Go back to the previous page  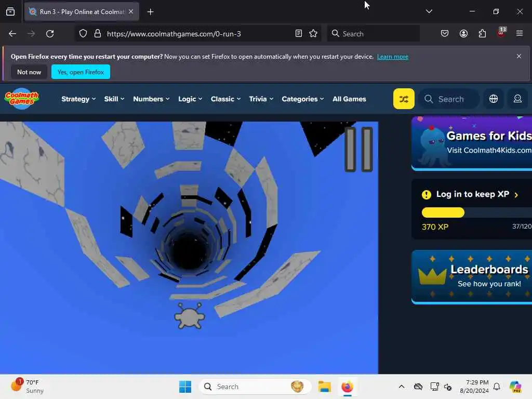(x=12, y=34)
